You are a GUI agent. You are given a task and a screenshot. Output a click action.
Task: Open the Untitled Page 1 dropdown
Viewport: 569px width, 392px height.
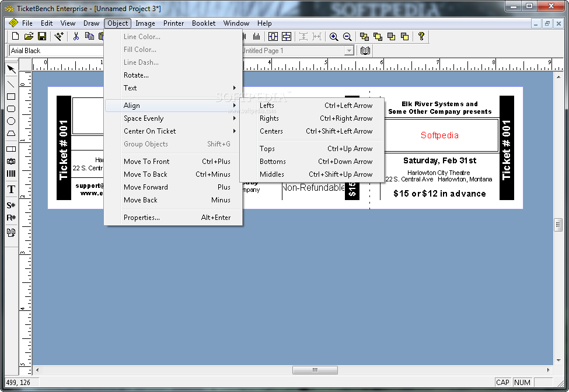349,50
